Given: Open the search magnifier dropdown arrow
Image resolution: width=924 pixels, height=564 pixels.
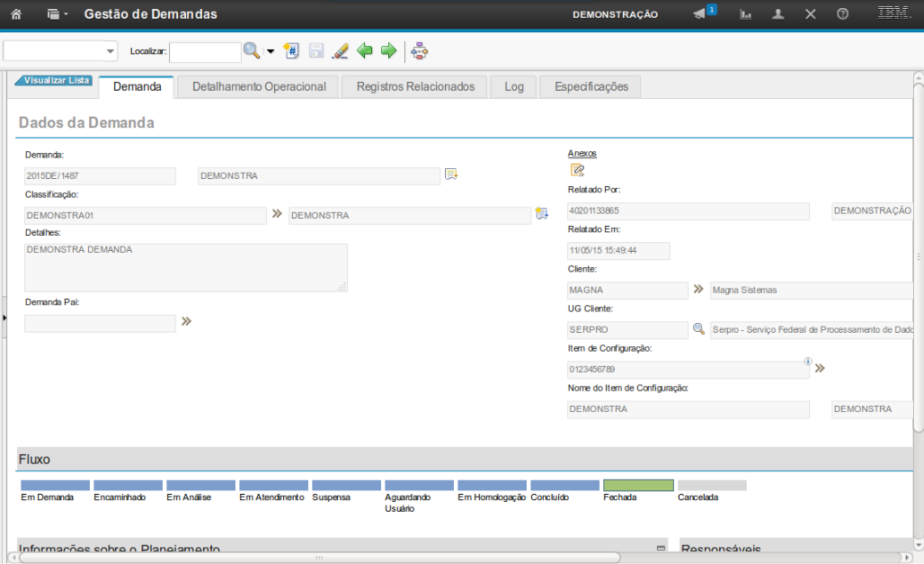Looking at the screenshot, I should pos(271,51).
